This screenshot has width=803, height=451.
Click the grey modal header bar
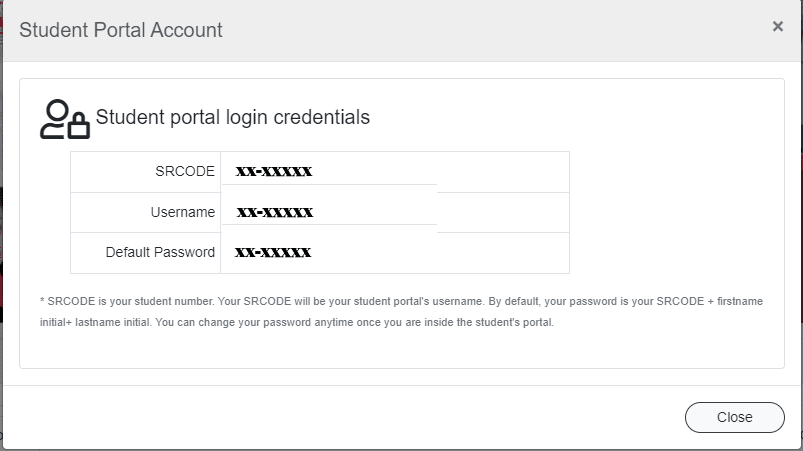(450, 30)
